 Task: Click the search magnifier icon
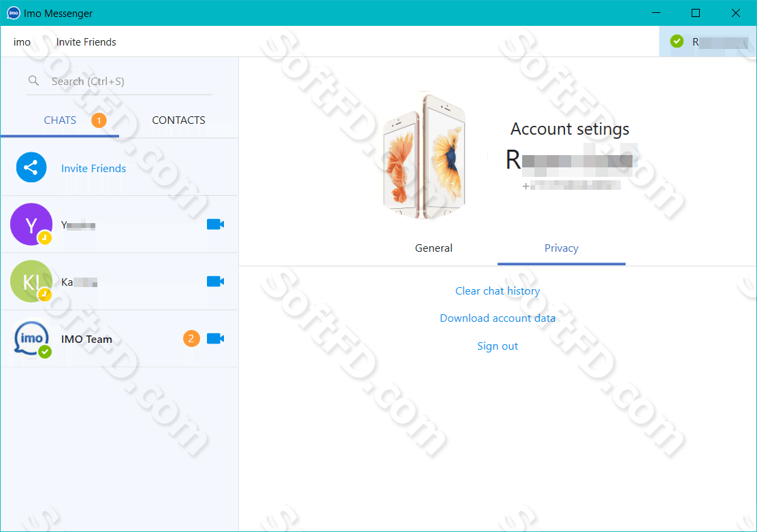pos(33,80)
